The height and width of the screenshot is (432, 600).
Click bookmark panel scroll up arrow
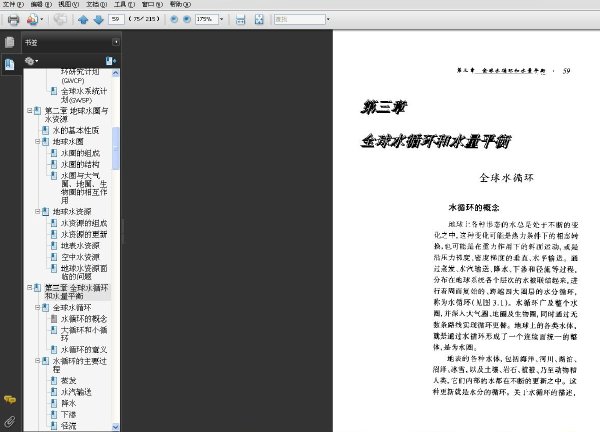116,73
